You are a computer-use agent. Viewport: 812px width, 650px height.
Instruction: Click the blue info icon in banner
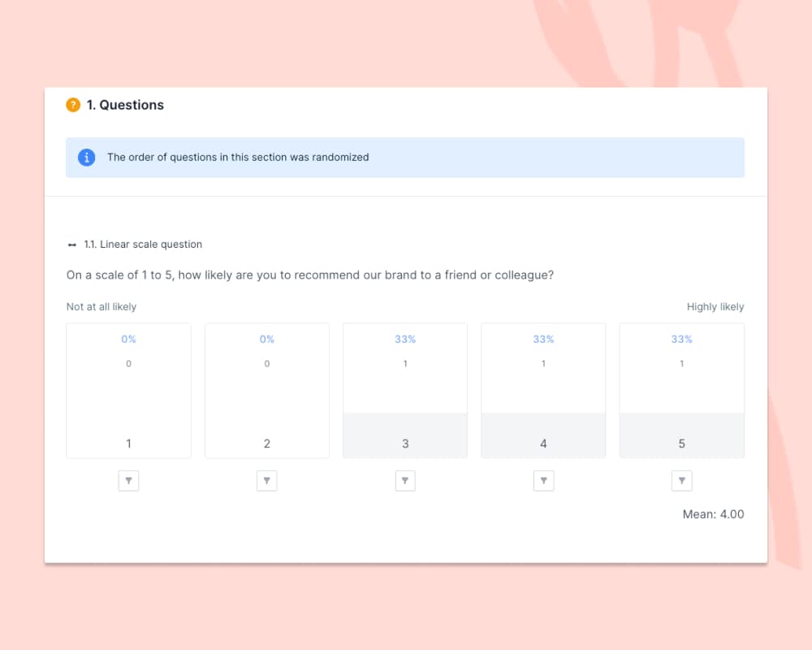tap(87, 158)
